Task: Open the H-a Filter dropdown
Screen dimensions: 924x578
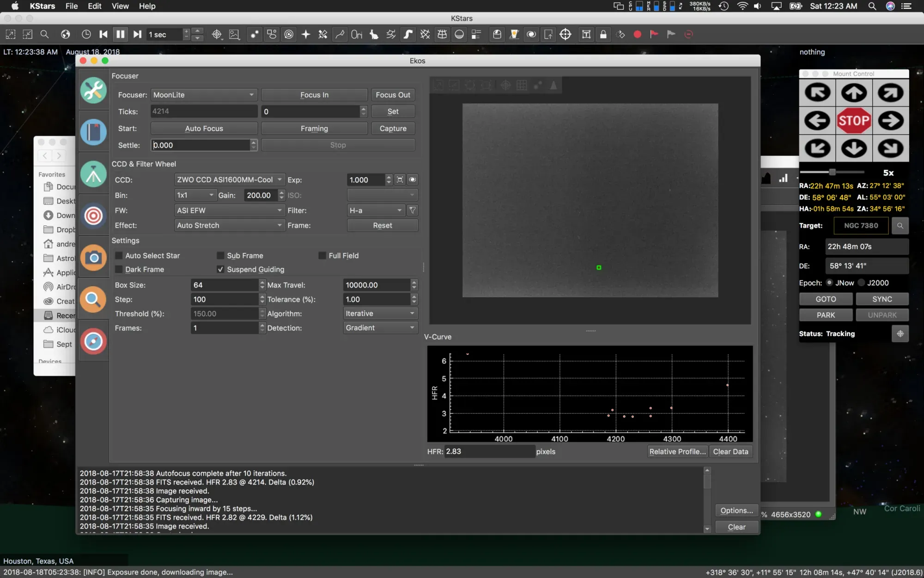Action: pos(376,210)
